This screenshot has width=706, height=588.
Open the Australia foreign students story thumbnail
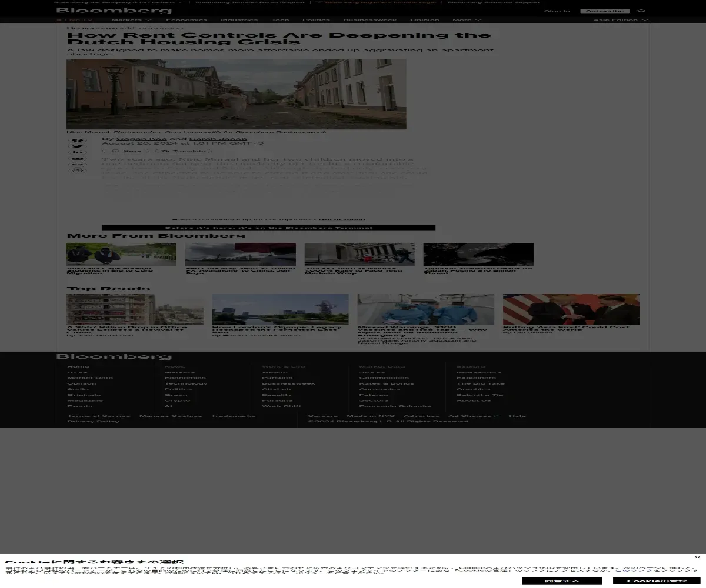121,254
